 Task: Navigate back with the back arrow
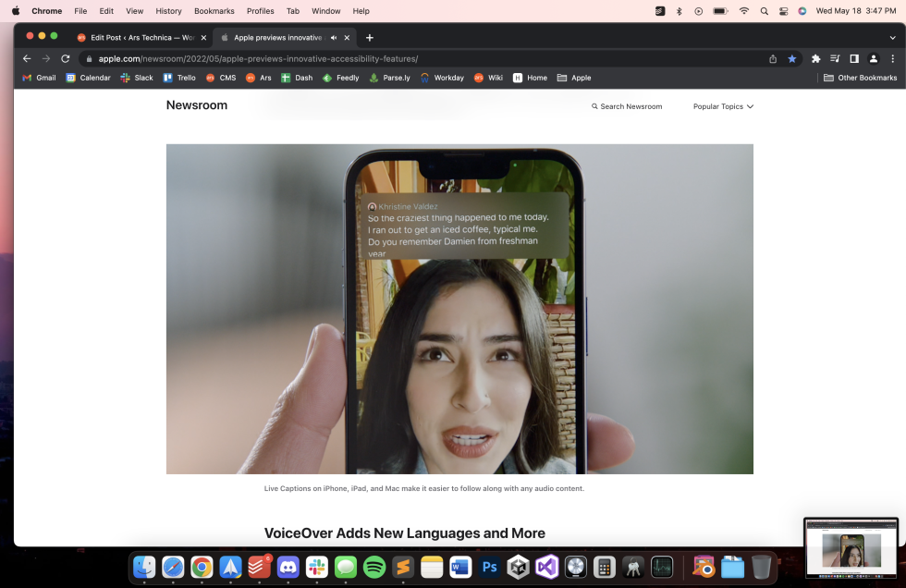pyautogui.click(x=26, y=57)
